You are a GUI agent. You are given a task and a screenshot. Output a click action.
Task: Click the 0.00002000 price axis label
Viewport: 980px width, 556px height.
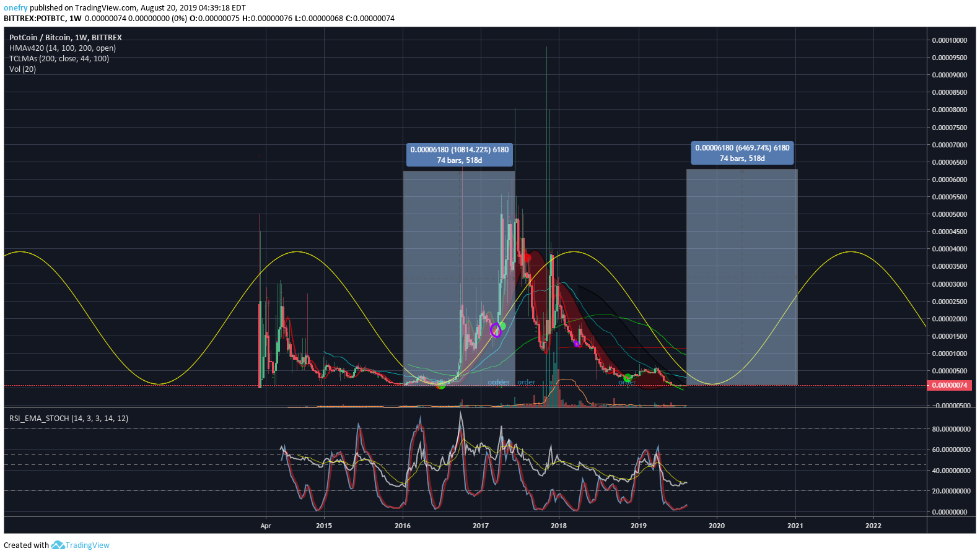coord(950,319)
